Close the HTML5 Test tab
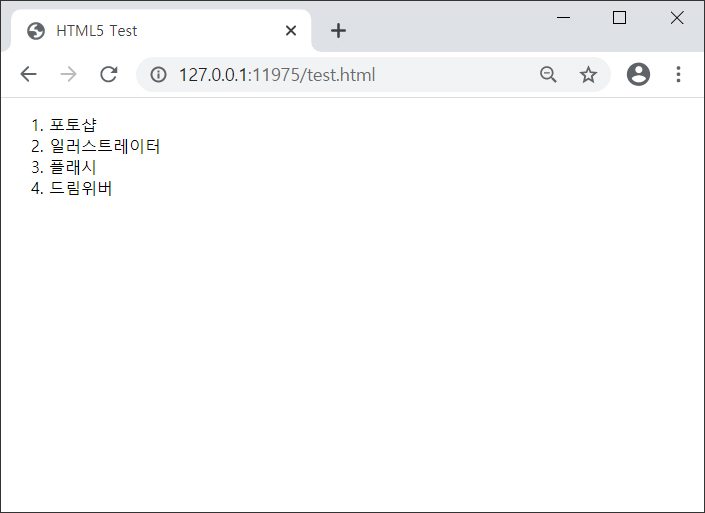 [291, 31]
